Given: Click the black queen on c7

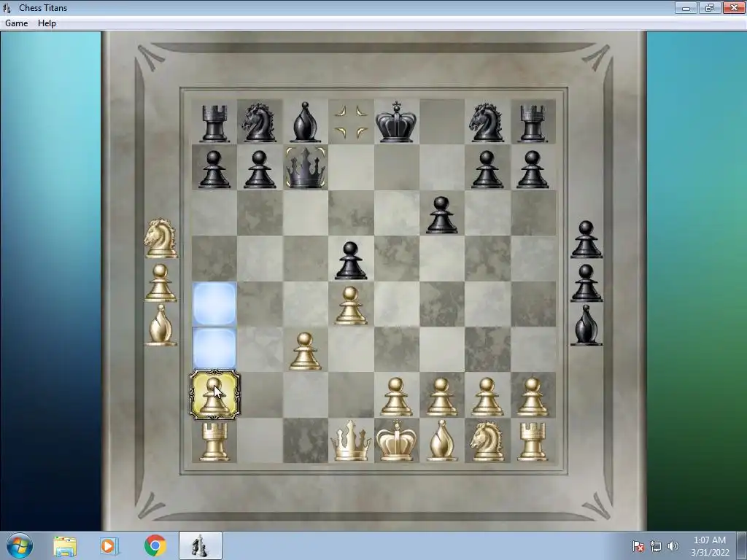Looking at the screenshot, I should coord(306,168).
